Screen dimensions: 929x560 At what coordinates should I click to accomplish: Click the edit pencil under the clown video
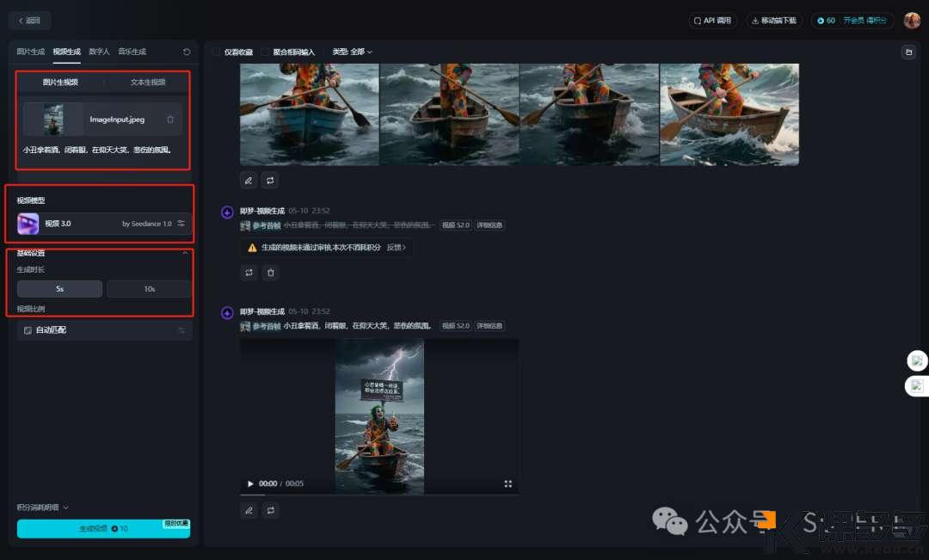(249, 510)
